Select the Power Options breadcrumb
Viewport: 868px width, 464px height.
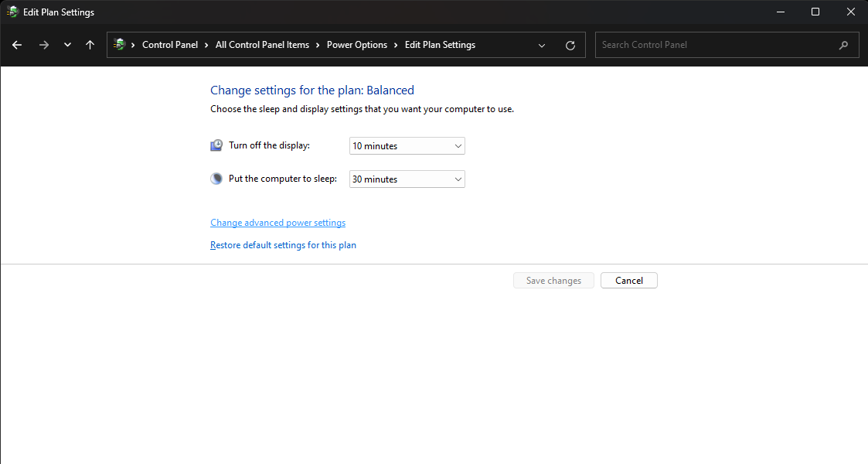pyautogui.click(x=357, y=45)
